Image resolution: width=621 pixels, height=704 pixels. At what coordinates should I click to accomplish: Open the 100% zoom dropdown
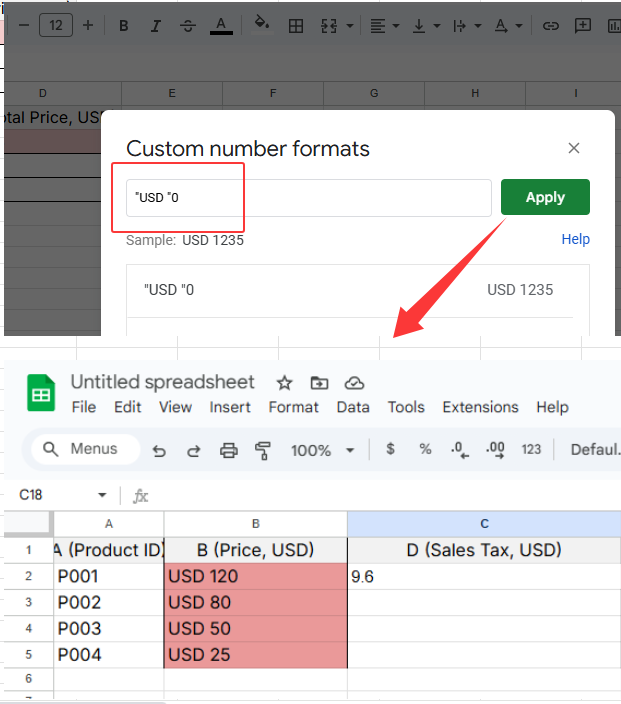(323, 451)
